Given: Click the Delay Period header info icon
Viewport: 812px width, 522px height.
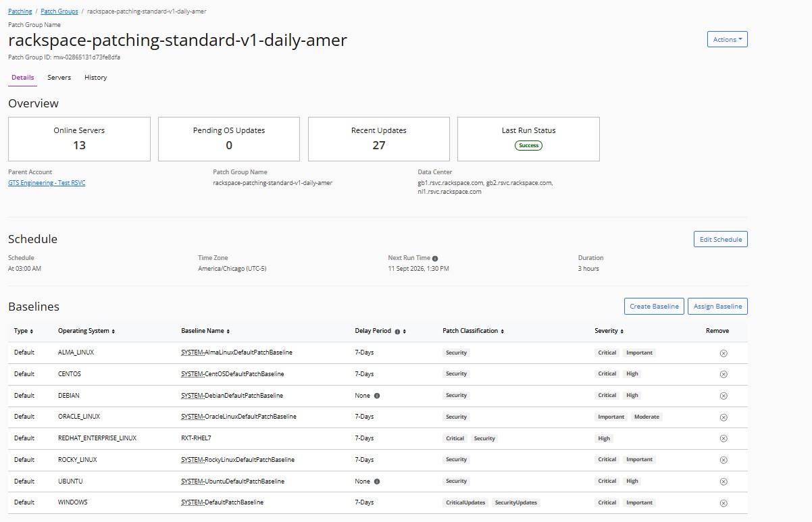Looking at the screenshot, I should [x=397, y=332].
